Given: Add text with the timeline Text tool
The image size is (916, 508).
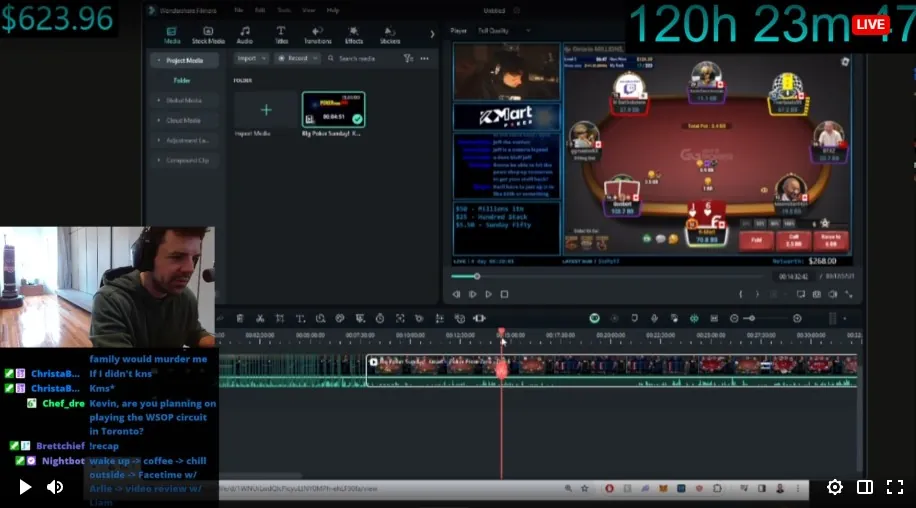Looking at the screenshot, I should [300, 318].
